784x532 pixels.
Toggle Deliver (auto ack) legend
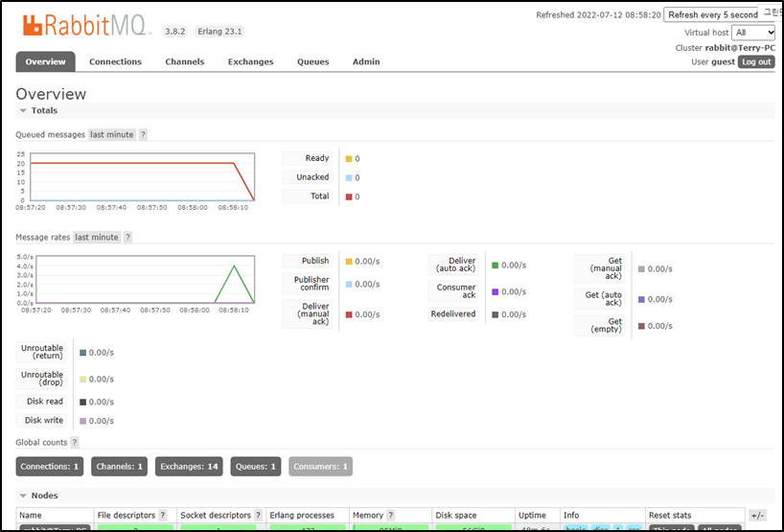tap(453, 265)
